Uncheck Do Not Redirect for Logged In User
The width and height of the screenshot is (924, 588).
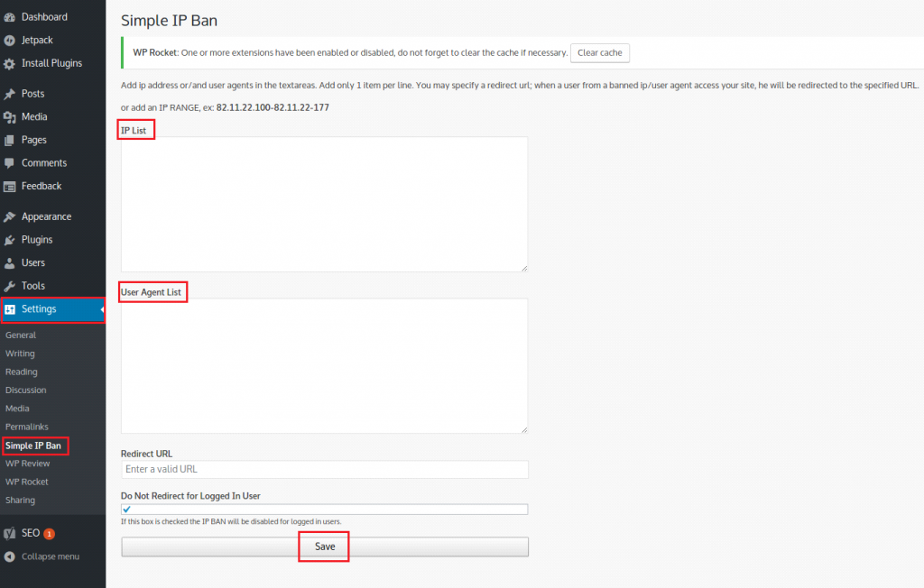127,509
